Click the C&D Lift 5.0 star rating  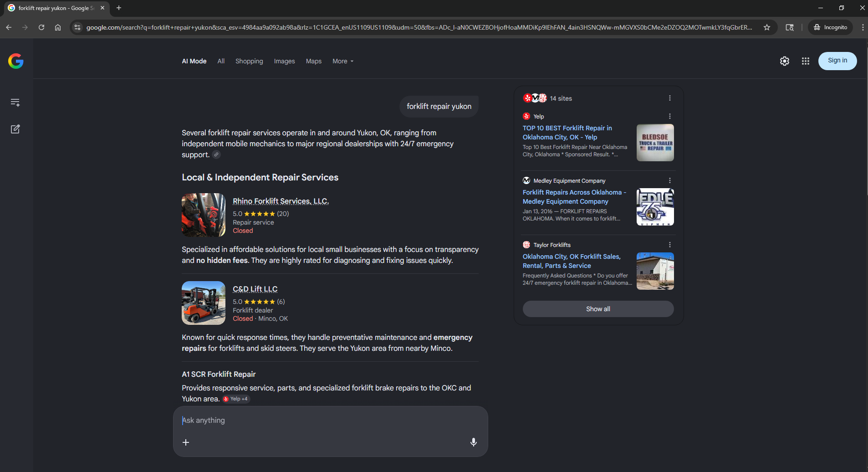[259, 302]
